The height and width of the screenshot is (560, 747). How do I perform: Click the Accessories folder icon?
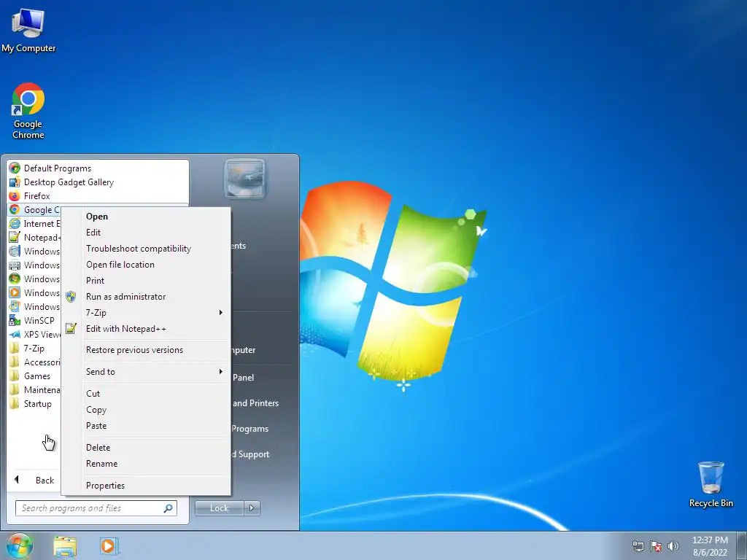(15, 362)
